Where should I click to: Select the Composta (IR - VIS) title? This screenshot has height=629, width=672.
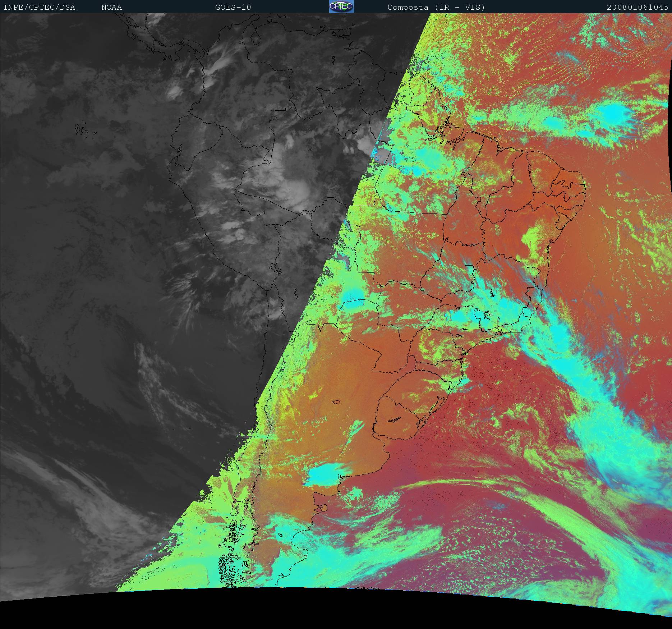(436, 7)
